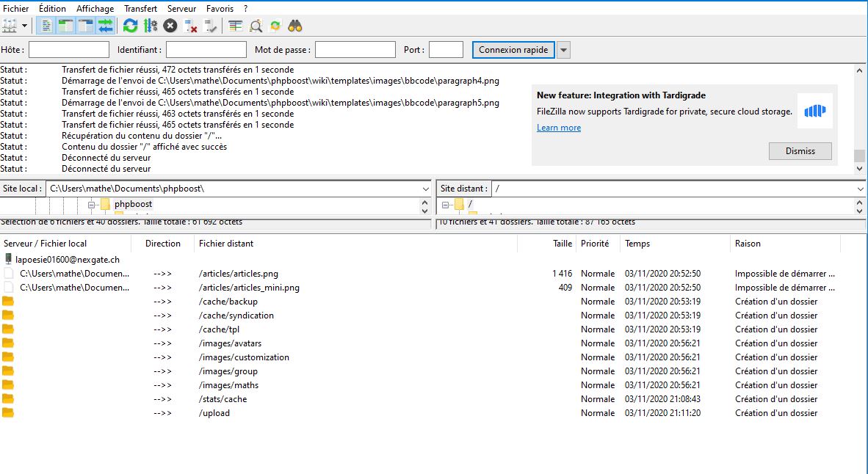The width and height of the screenshot is (868, 474).
Task: Open Quickconnect history dropdown arrow
Action: (563, 50)
